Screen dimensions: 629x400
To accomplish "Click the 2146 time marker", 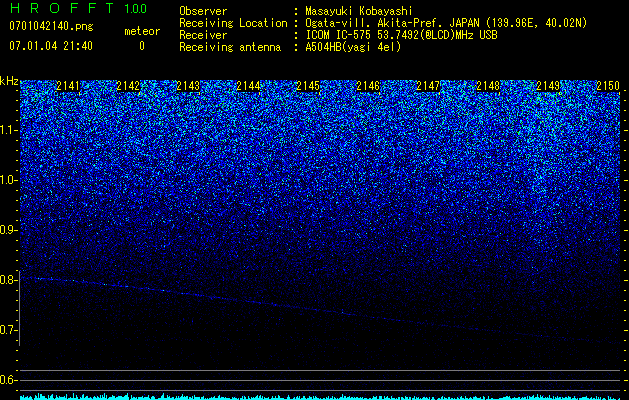I will tap(368, 86).
